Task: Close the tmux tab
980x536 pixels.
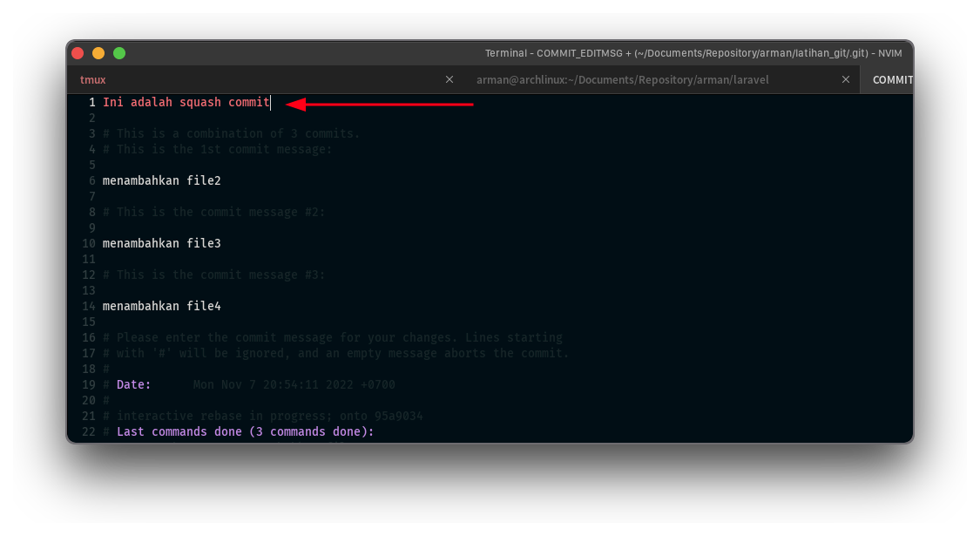Action: 449,79
